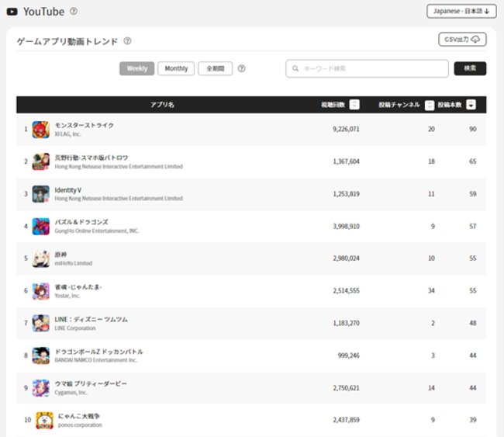
Task: Switch to 全期間 all-time period
Action: click(215, 68)
